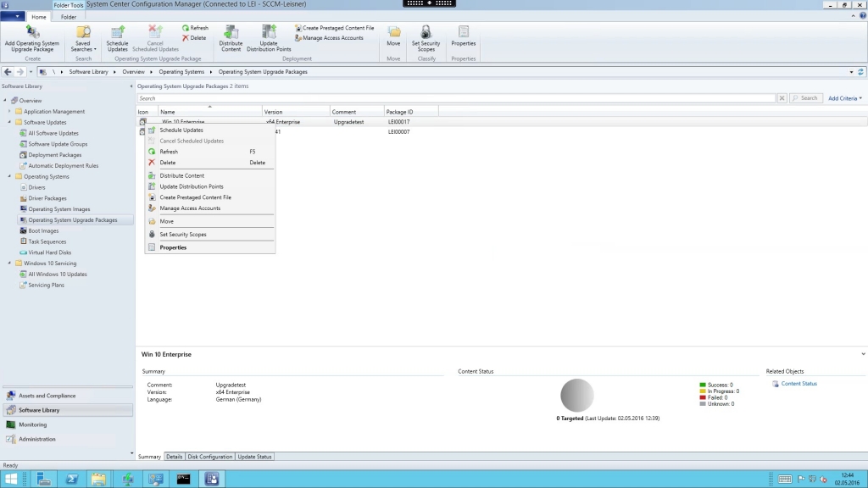Choose Properties in the context menu
This screenshot has width=868, height=488.
point(210,247)
